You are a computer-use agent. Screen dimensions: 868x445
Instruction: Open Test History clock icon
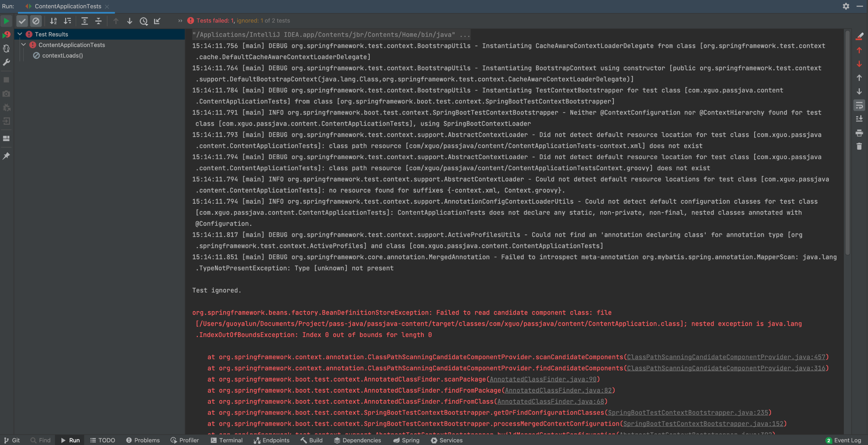(143, 21)
